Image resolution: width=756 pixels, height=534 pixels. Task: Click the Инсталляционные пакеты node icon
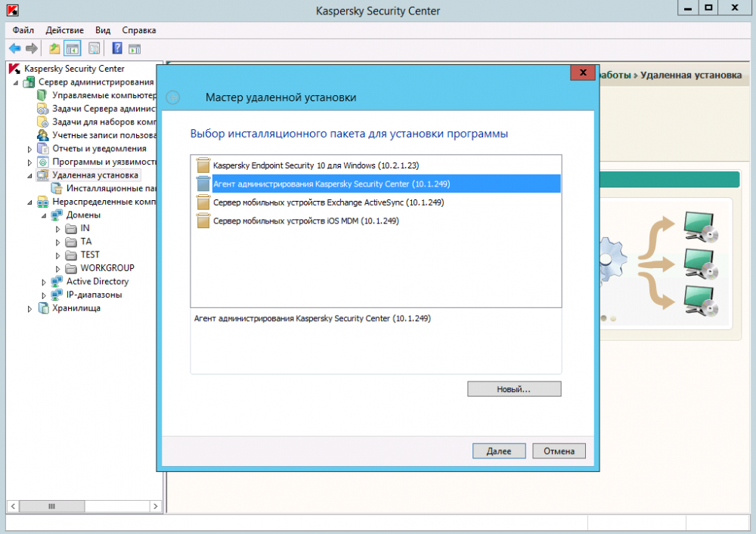[57, 188]
